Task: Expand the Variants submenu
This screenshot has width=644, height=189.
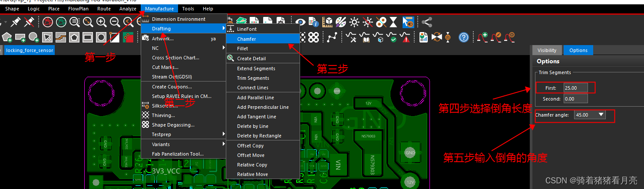Action: click(184, 144)
